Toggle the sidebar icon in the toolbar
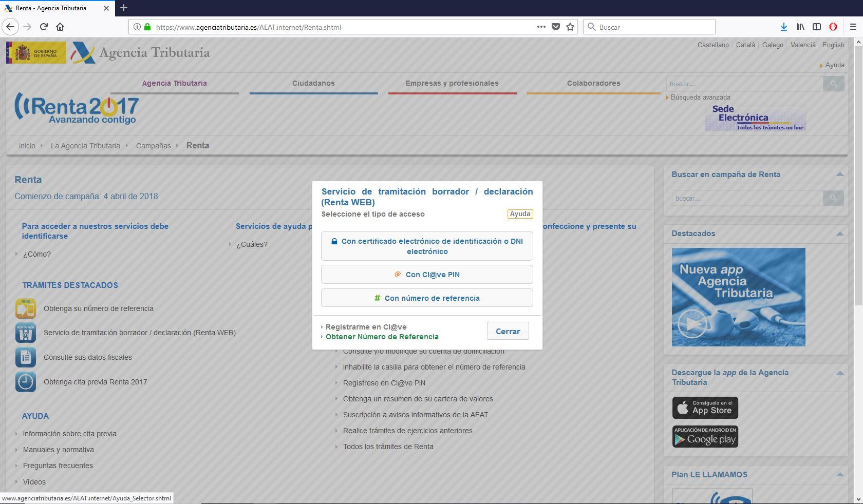 817,27
